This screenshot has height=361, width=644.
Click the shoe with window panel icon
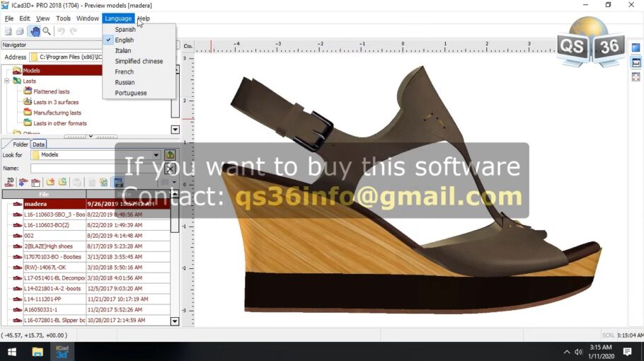pyautogui.click(x=35, y=182)
